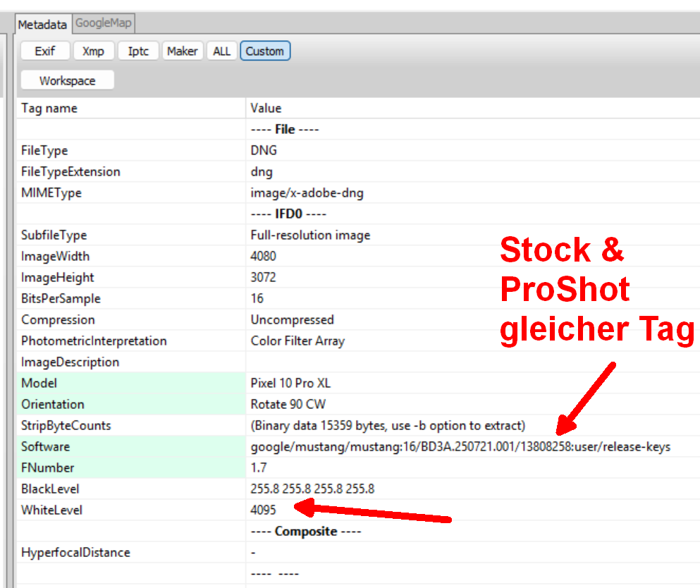Select the BlackLevel tag row

click(x=51, y=489)
